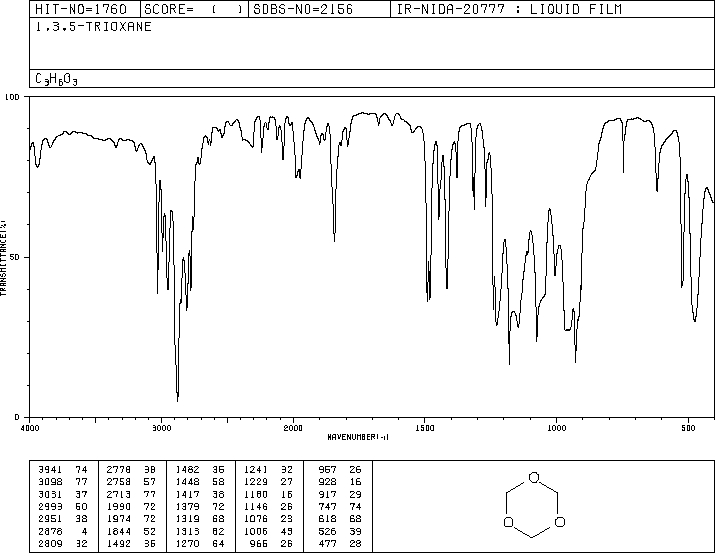
Task: Click the 967 wavenumber in last column
Action: tap(327, 470)
